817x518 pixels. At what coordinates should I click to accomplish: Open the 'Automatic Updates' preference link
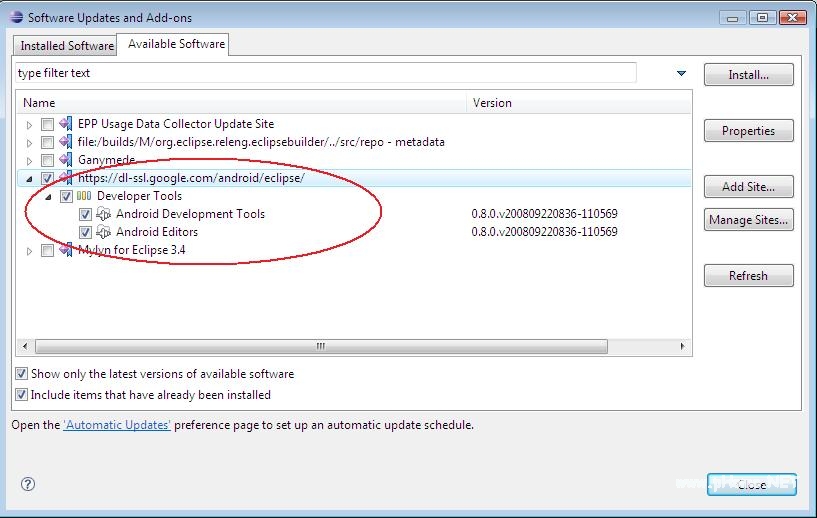coord(117,425)
